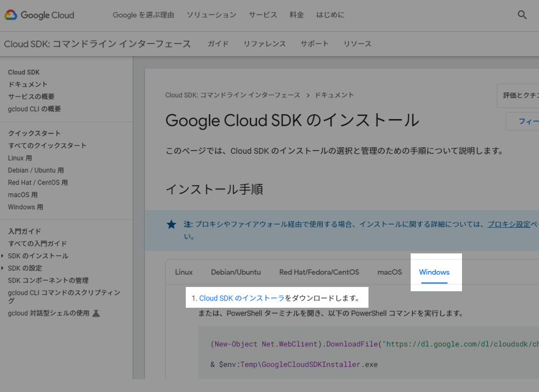Click the フィードバック button under the rating box
This screenshot has height=392, width=539.
click(522, 122)
